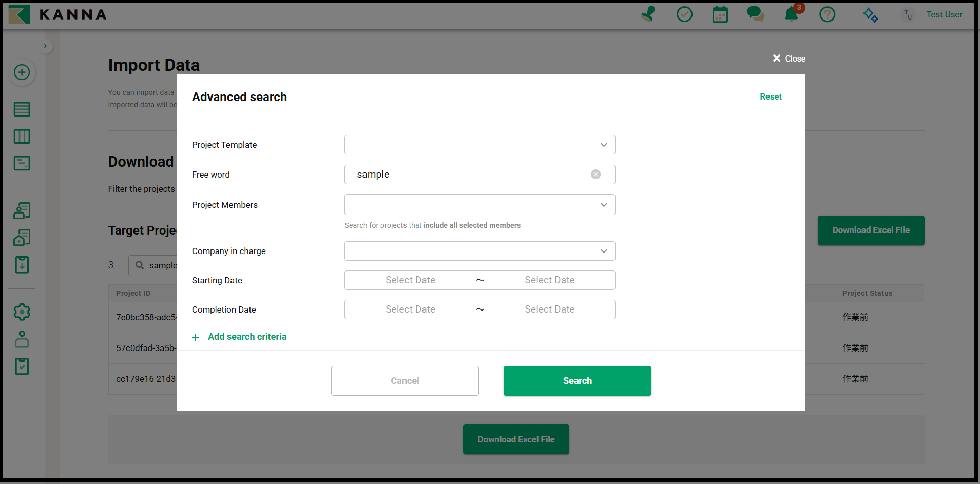Select the Starting Date from-date field

(410, 280)
